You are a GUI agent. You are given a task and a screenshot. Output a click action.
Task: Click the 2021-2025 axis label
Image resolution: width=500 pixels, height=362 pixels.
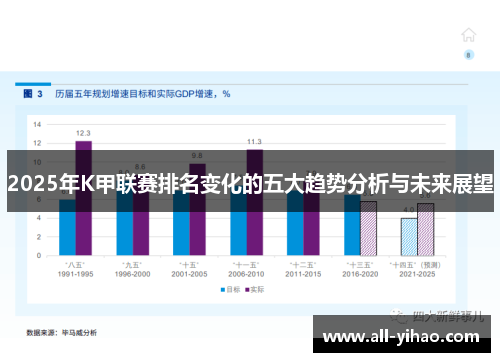coord(417,274)
